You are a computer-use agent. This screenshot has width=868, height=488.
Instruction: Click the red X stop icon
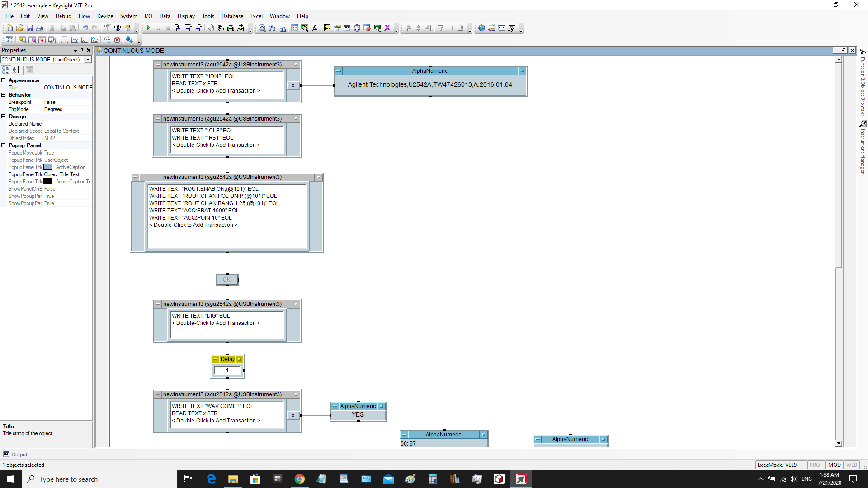(x=117, y=40)
